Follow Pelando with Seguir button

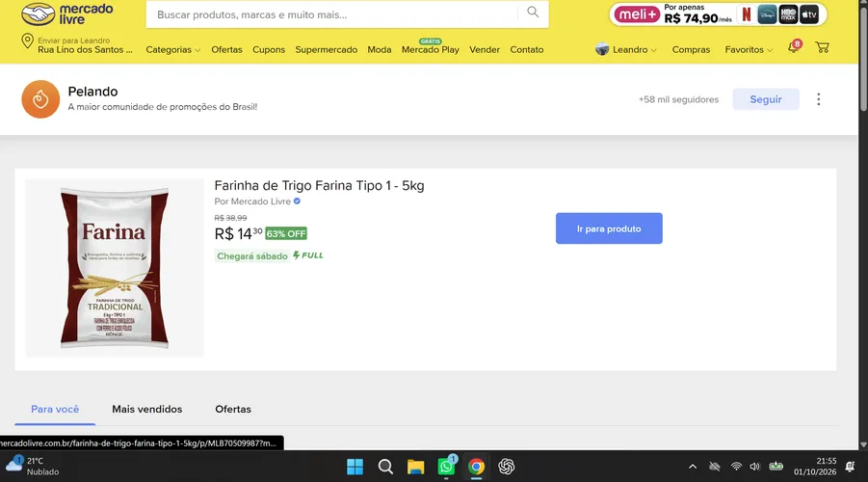(x=766, y=99)
